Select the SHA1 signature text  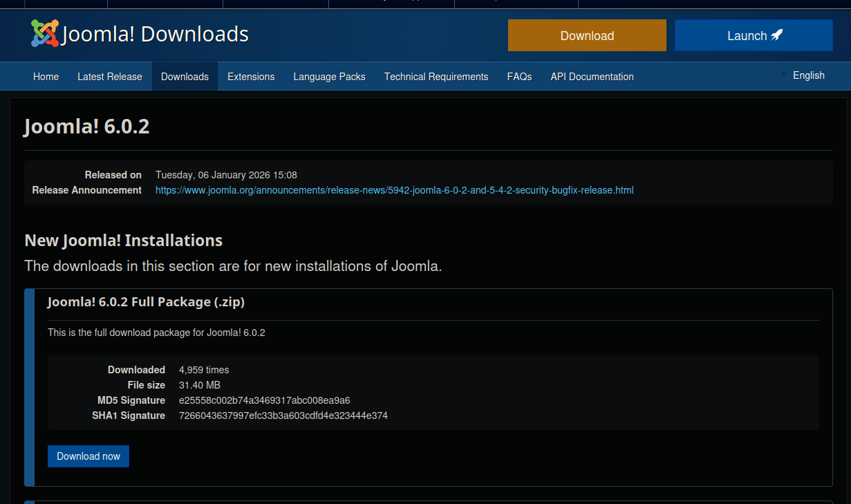coord(283,415)
